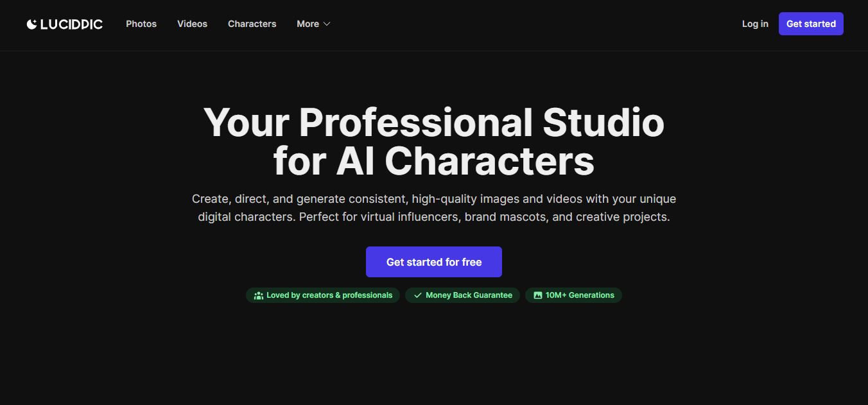Click the subtitle line starting digital characters. Perfect
The image size is (868, 405).
tap(434, 217)
